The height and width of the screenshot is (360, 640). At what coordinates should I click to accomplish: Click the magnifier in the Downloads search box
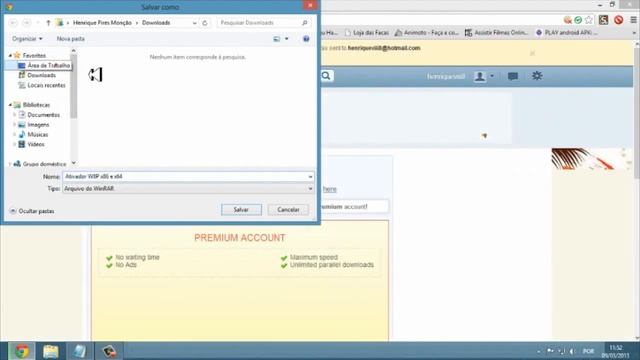tap(304, 23)
